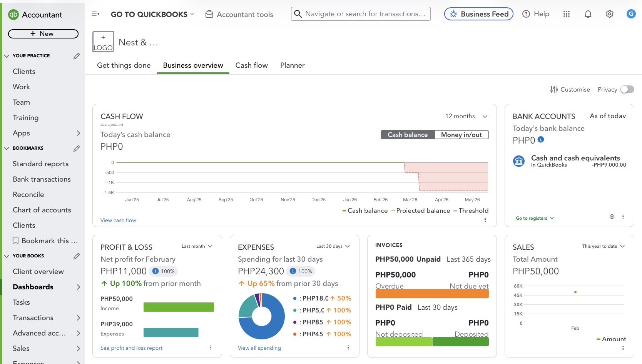Click the New button
The width and height of the screenshot is (642, 364).
[43, 34]
